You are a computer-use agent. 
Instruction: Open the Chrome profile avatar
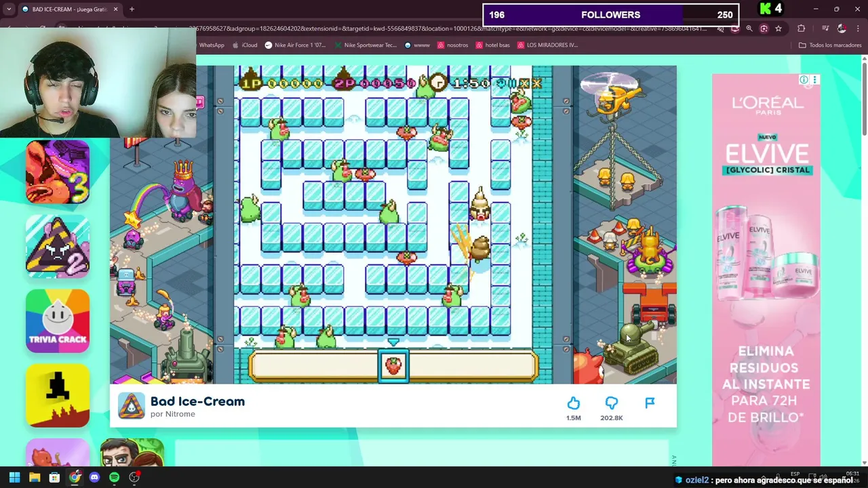(x=842, y=28)
